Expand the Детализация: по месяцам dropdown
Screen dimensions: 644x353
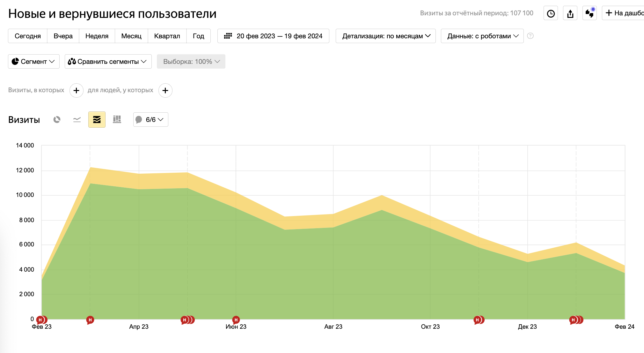(x=386, y=36)
